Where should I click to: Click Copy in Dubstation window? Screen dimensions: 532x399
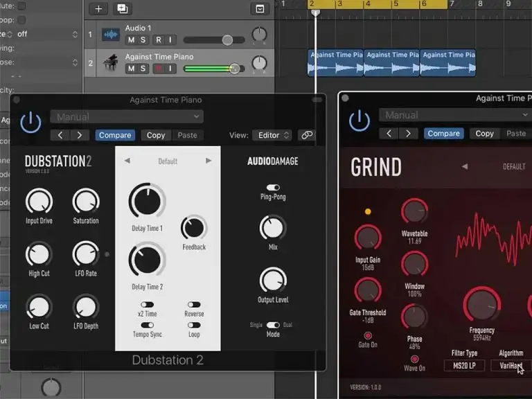(x=156, y=135)
